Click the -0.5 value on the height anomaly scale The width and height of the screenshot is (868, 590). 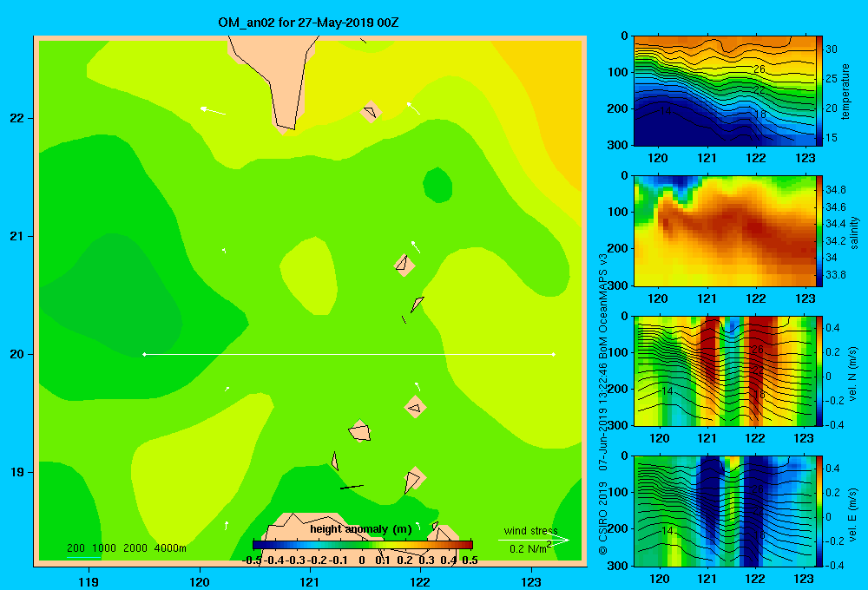(252, 560)
